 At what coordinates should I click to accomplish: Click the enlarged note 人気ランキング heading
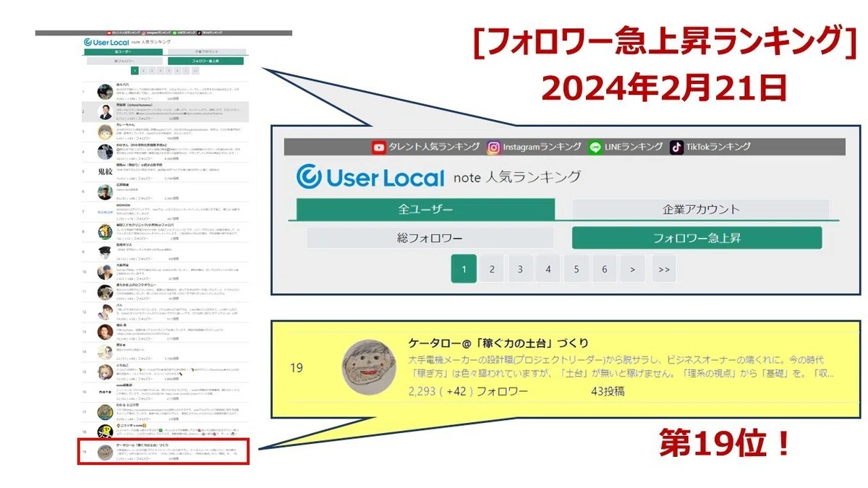pyautogui.click(x=516, y=177)
